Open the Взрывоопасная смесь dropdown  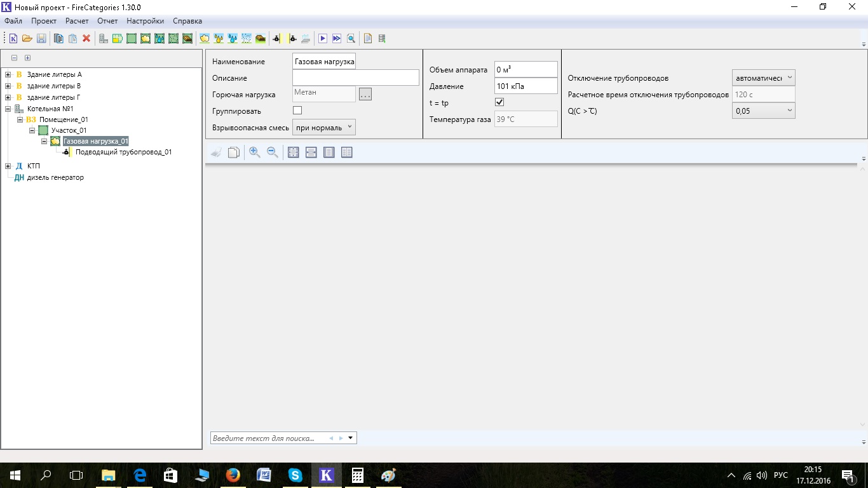click(x=324, y=128)
